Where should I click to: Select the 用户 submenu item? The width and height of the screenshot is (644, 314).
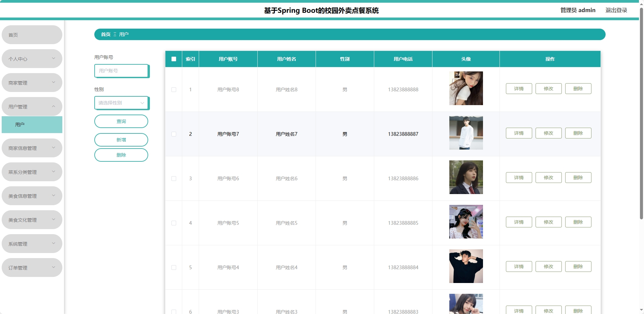[x=32, y=125]
